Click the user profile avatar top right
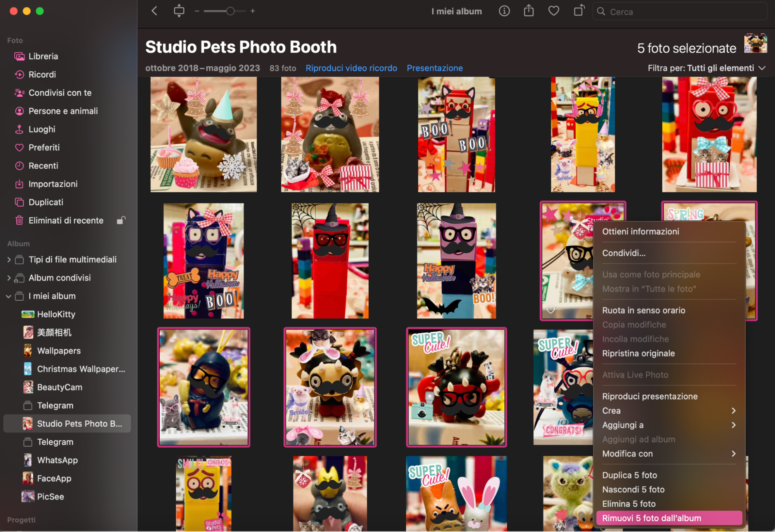Image resolution: width=775 pixels, height=532 pixels. pyautogui.click(x=755, y=44)
